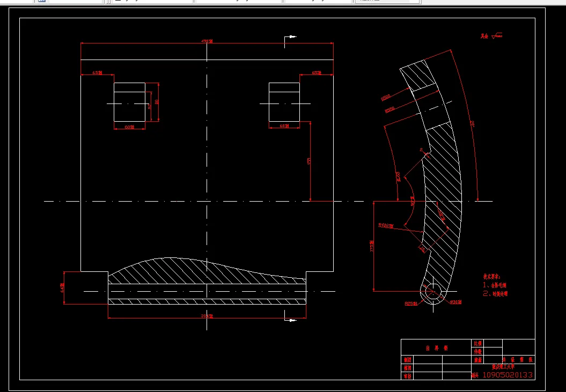Select the 件数 quantity cell label

coord(478,352)
